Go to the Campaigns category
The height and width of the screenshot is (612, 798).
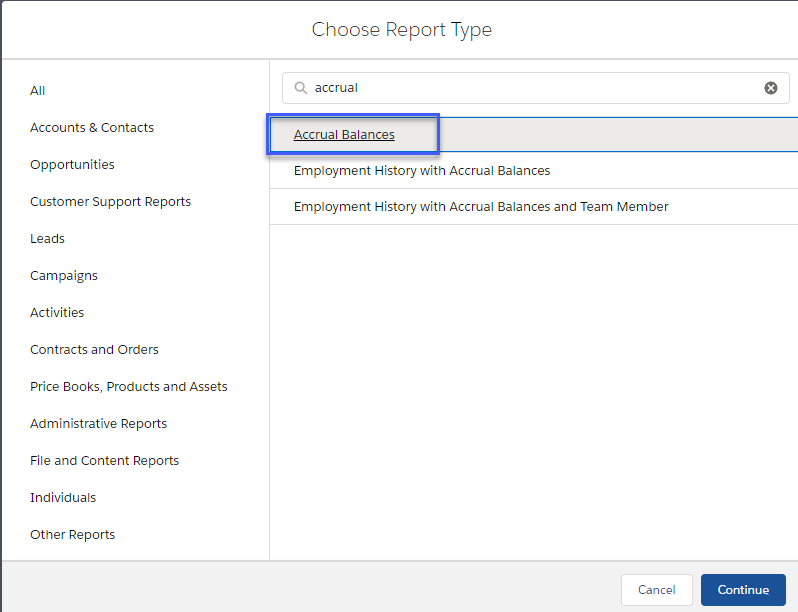tap(64, 276)
